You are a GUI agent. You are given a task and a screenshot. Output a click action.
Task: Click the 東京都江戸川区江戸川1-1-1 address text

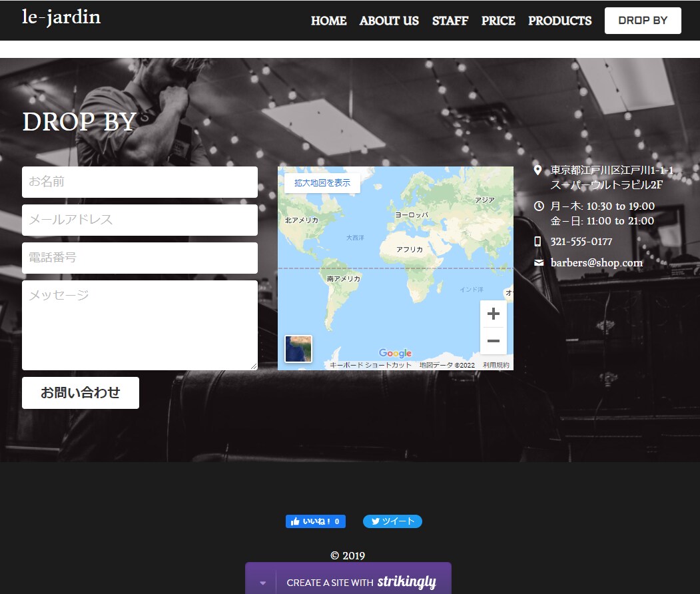pyautogui.click(x=611, y=170)
